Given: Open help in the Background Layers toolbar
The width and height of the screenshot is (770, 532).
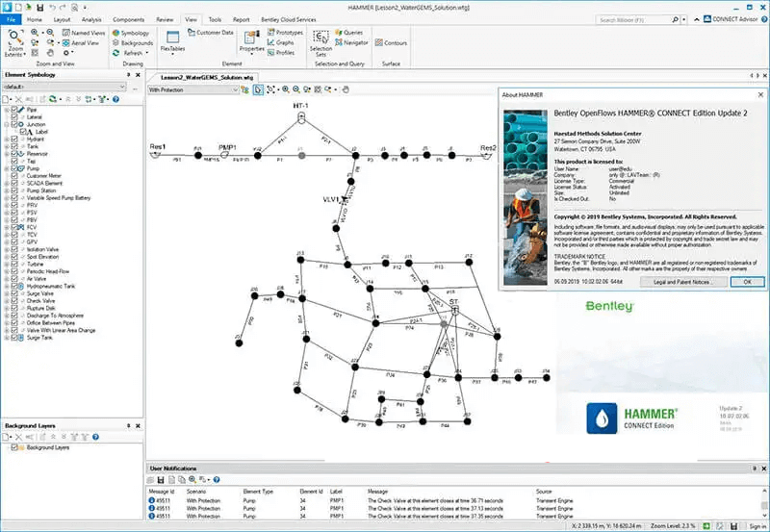Looking at the screenshot, I should [x=95, y=437].
